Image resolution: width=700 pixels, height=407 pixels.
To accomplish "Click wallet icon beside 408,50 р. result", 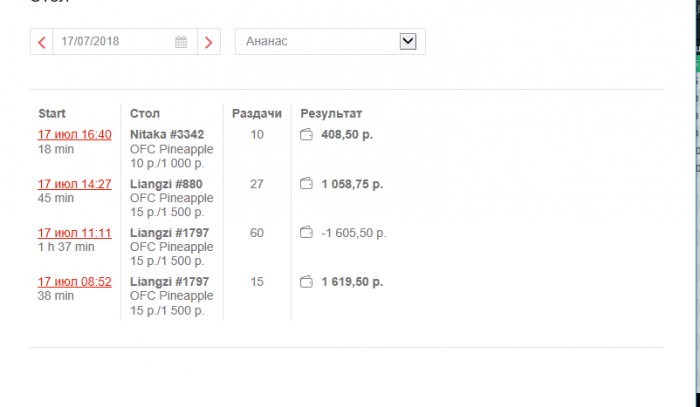I will click(307, 135).
